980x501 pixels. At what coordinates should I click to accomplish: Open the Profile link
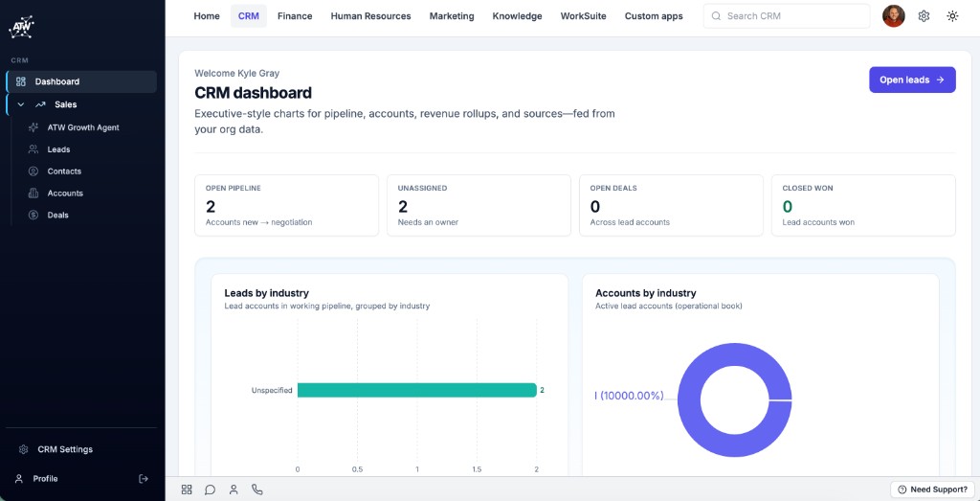click(x=45, y=478)
